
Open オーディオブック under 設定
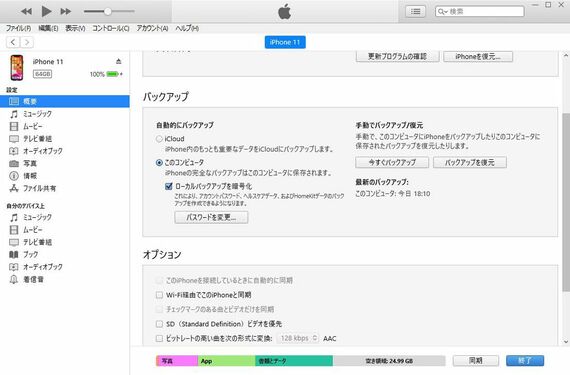coord(65,151)
